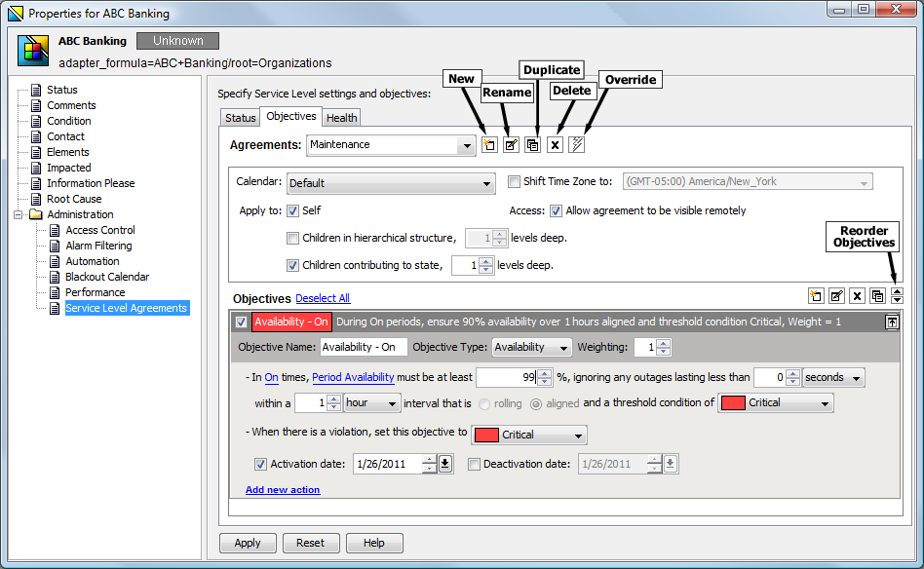Click the red Availability - On objective label
This screenshot has width=924, height=569.
(x=291, y=322)
